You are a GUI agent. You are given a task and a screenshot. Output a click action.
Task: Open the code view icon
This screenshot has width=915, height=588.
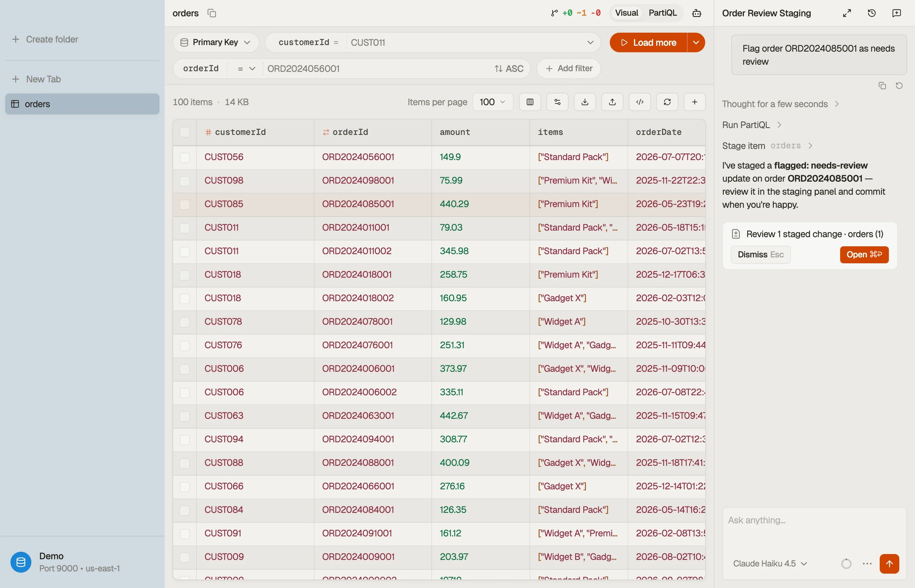point(640,102)
